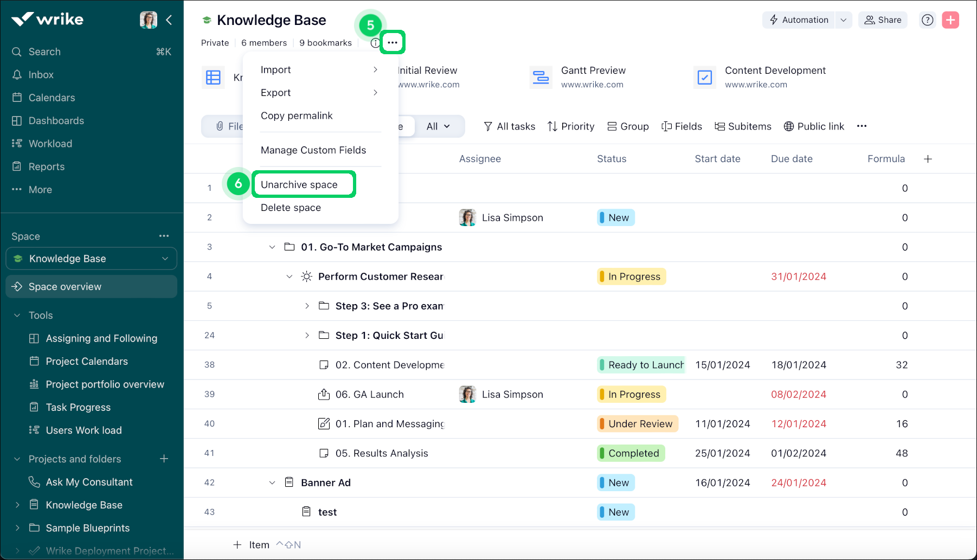Click the Content Development checkbox bookmark icon
The width and height of the screenshot is (977, 560).
click(x=704, y=78)
